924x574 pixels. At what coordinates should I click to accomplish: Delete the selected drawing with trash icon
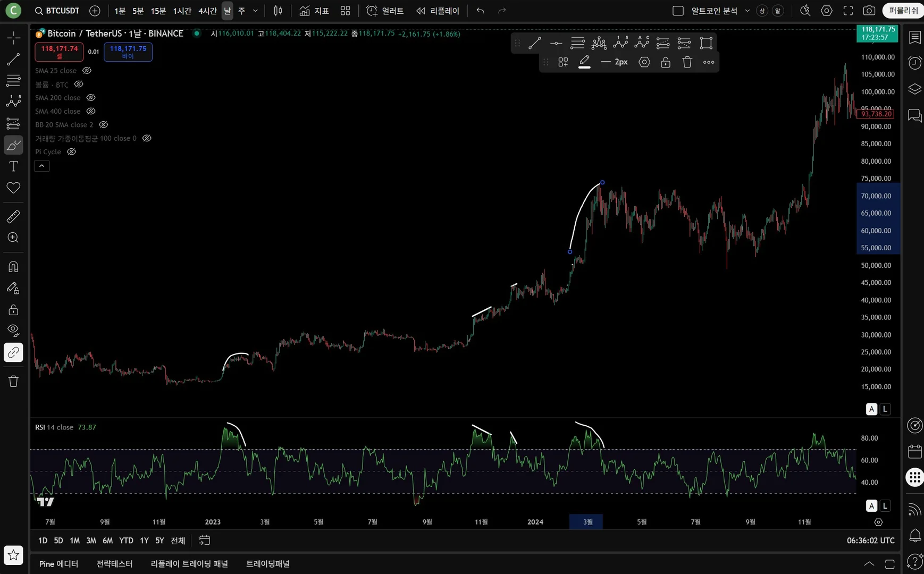[x=687, y=62]
